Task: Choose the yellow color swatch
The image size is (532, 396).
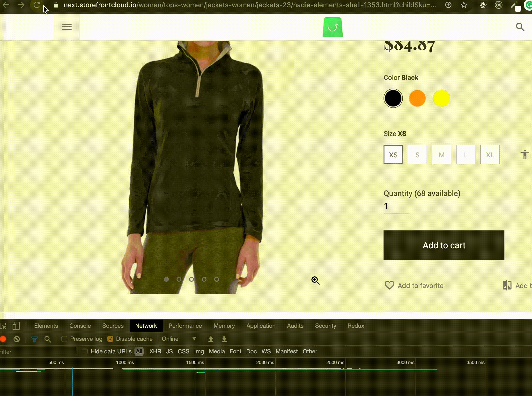Action: coord(442,98)
